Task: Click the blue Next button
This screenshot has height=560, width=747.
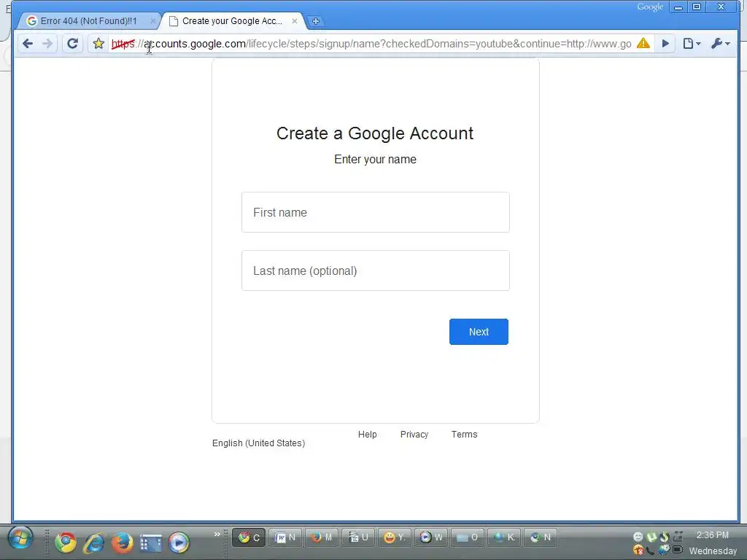Action: (479, 332)
